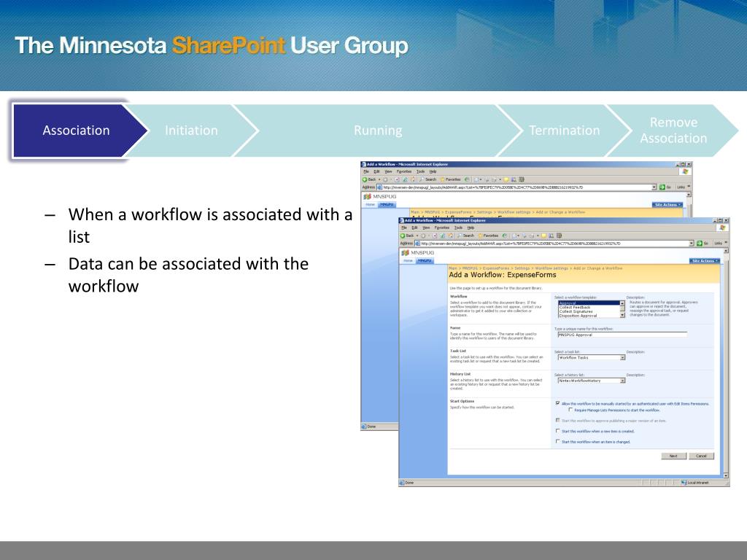Open Back history dropdown arrow in front IE
747x560 pixels.
point(417,236)
